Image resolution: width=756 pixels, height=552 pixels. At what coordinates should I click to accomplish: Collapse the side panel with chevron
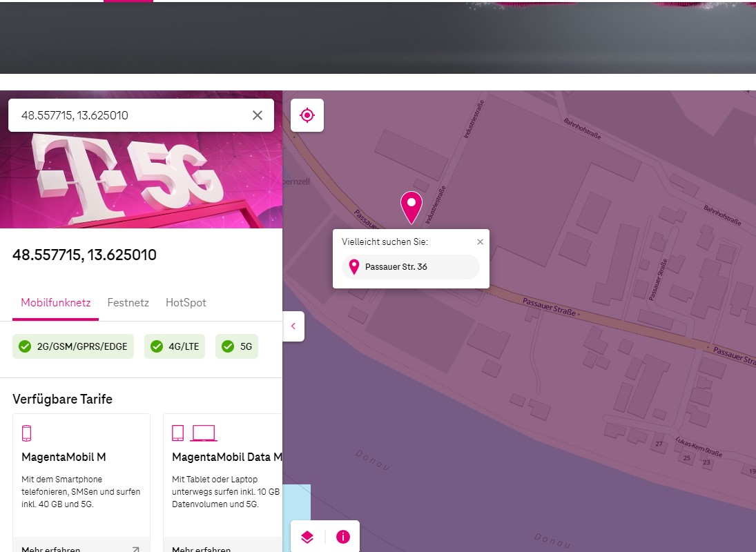click(x=293, y=326)
